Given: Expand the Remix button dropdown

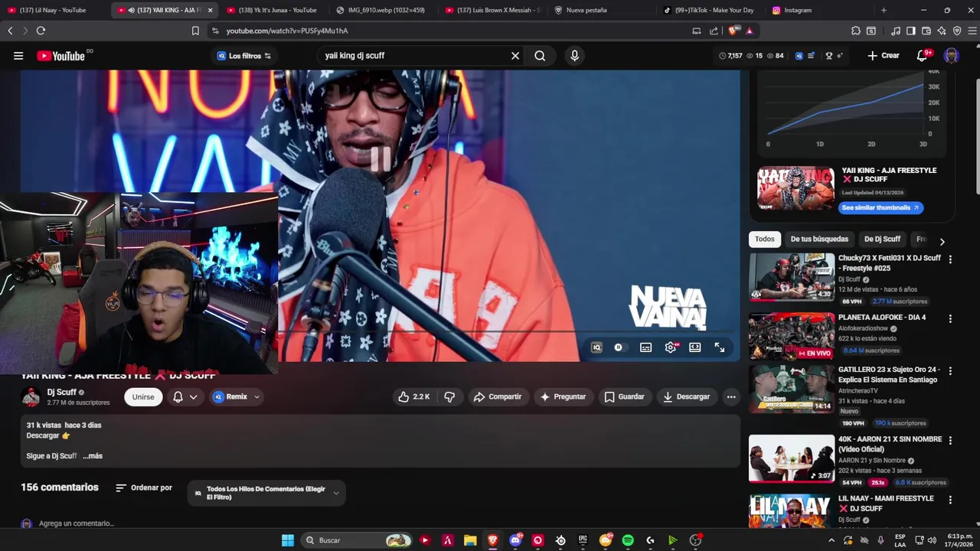Looking at the screenshot, I should coord(257,396).
